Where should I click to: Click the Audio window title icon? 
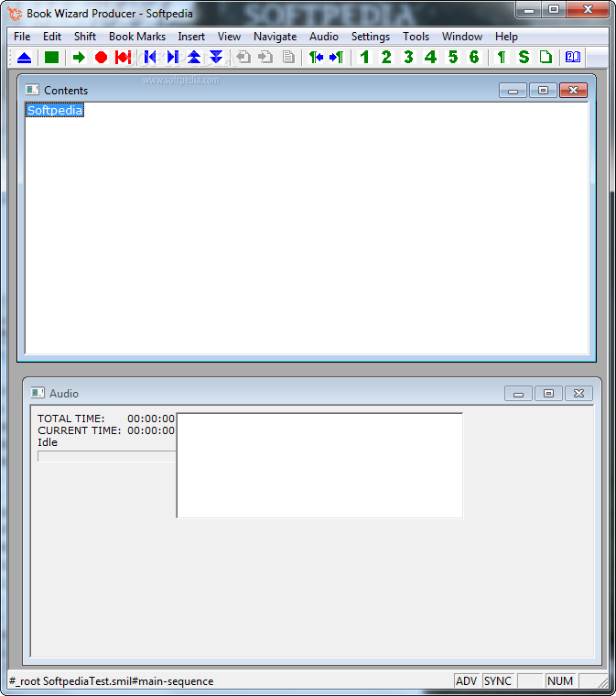[38, 393]
